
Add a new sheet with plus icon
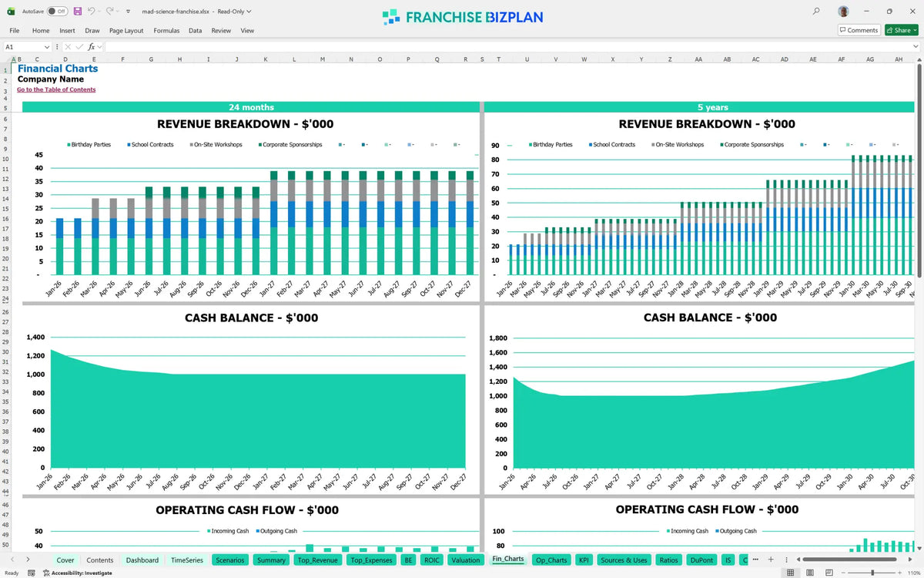pos(770,560)
